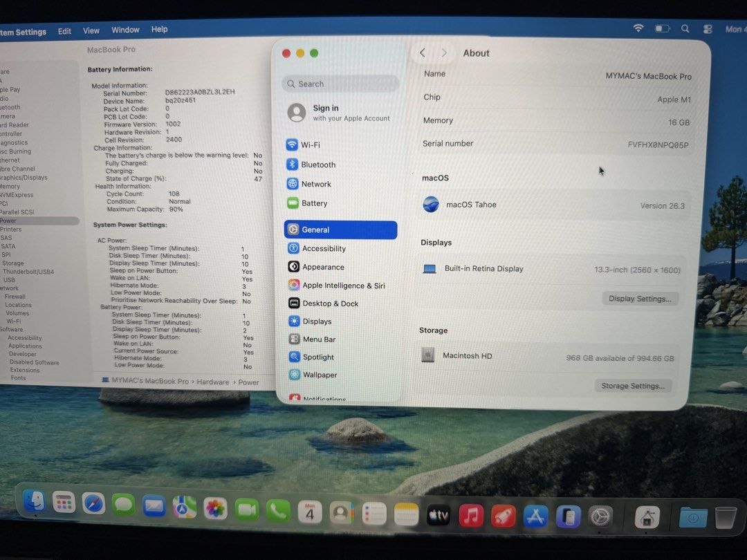Open Calendar from the Dock
Viewport: 747px width, 560px height.
click(x=310, y=513)
